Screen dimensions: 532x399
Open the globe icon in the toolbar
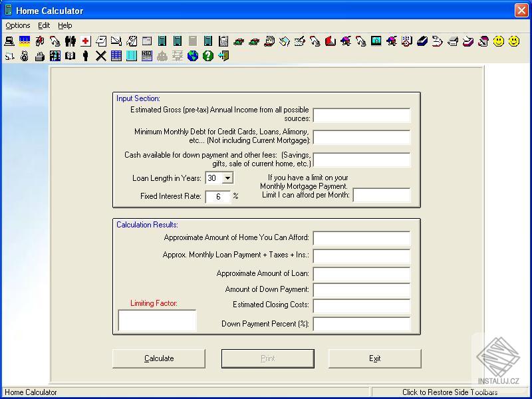[x=193, y=57]
